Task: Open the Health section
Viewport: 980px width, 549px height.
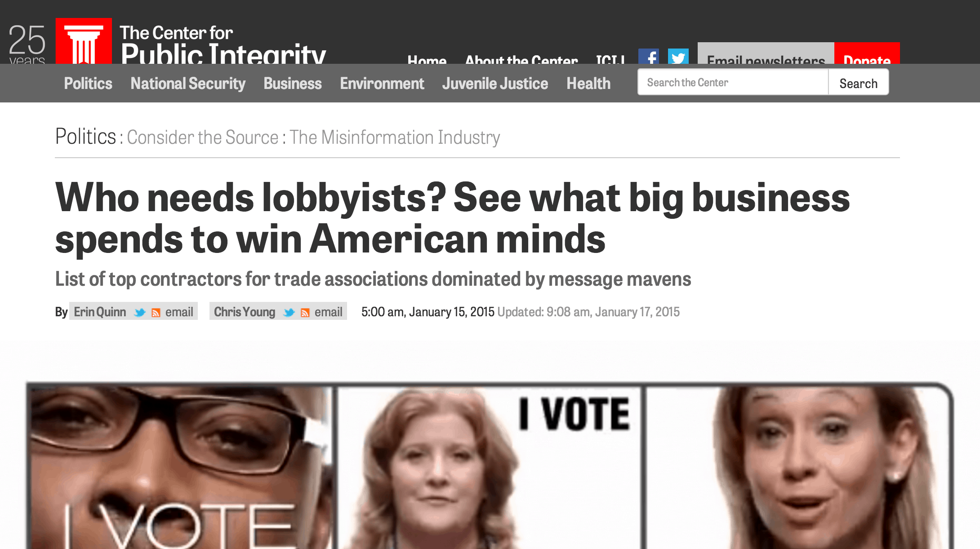Action: 588,84
